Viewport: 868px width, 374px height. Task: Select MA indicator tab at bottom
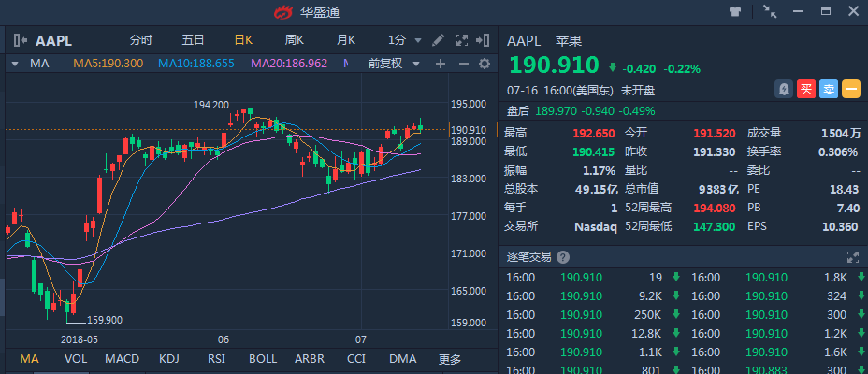point(29,359)
